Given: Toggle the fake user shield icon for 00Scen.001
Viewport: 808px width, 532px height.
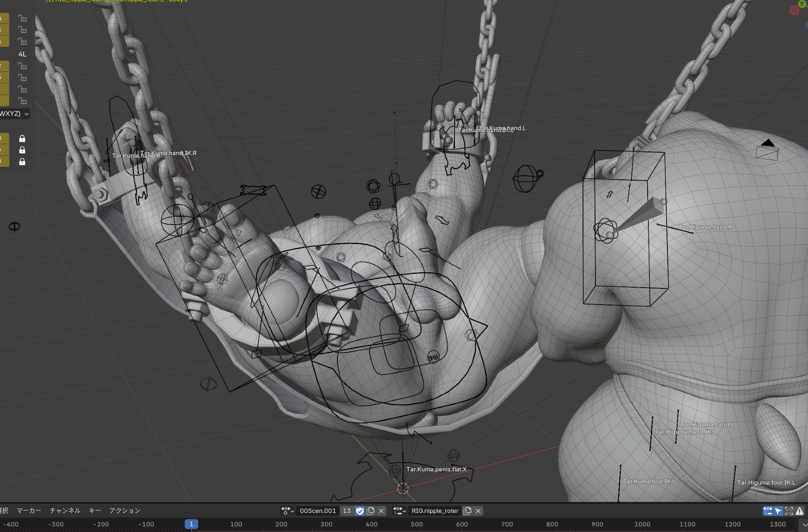Looking at the screenshot, I should pyautogui.click(x=360, y=511).
